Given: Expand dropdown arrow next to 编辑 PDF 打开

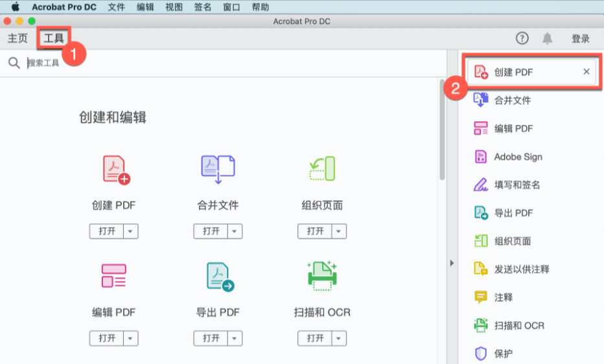Looking at the screenshot, I should (130, 338).
